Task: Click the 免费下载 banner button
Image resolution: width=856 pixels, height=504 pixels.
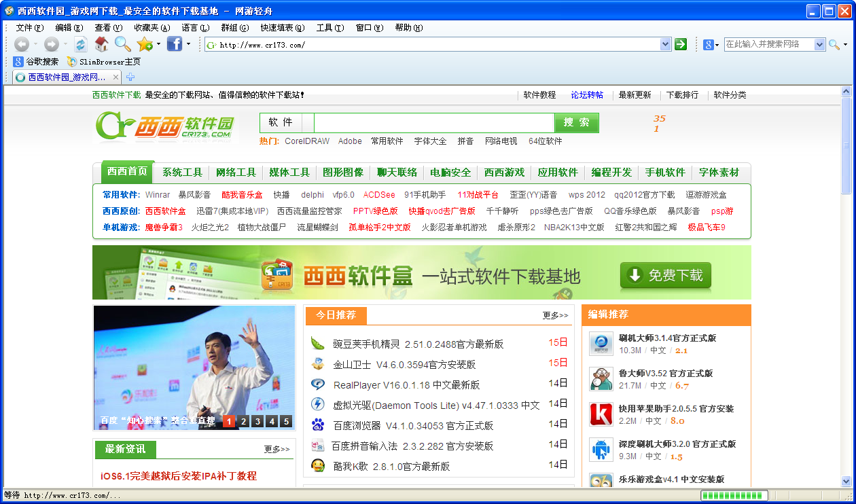Action: point(666,275)
